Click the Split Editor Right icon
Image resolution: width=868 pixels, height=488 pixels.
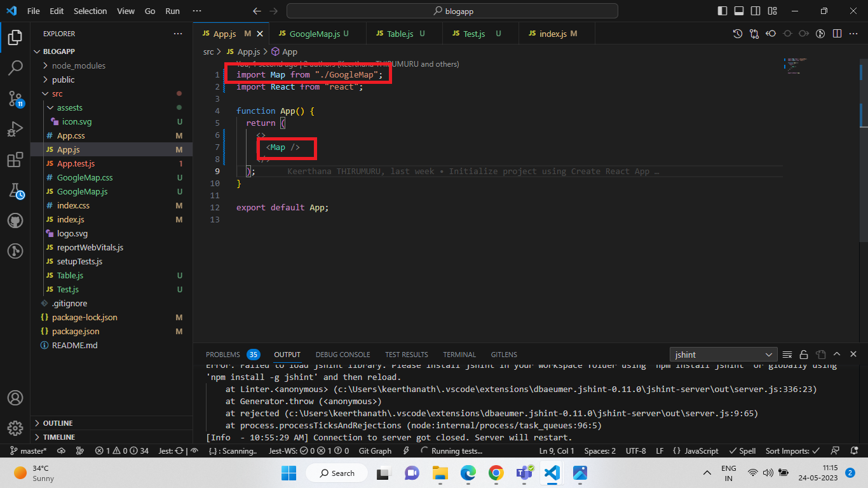pyautogui.click(x=837, y=34)
